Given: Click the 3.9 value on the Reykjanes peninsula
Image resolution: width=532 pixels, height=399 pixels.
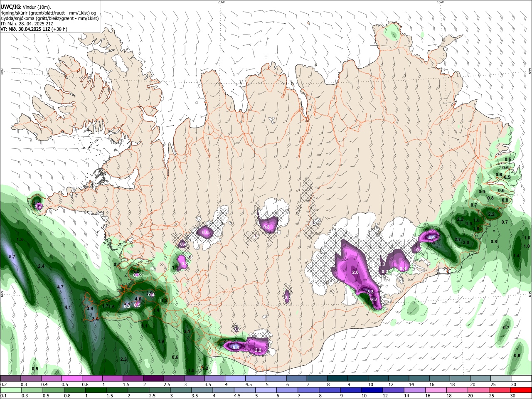Looking at the screenshot, I should 90,308.
